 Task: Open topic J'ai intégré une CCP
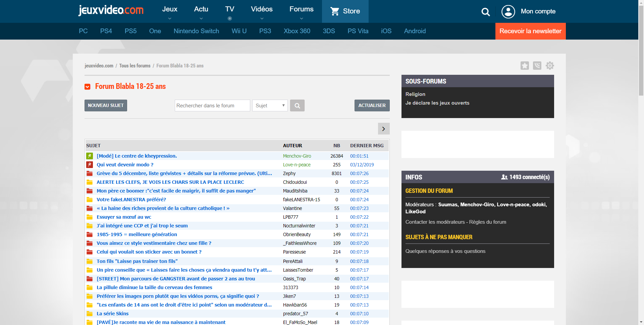142,226
